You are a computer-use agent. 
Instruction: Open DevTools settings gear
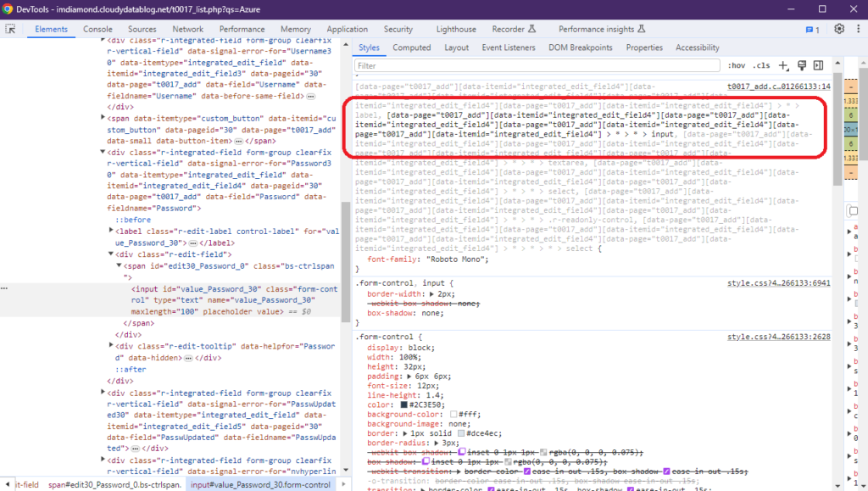tap(839, 29)
